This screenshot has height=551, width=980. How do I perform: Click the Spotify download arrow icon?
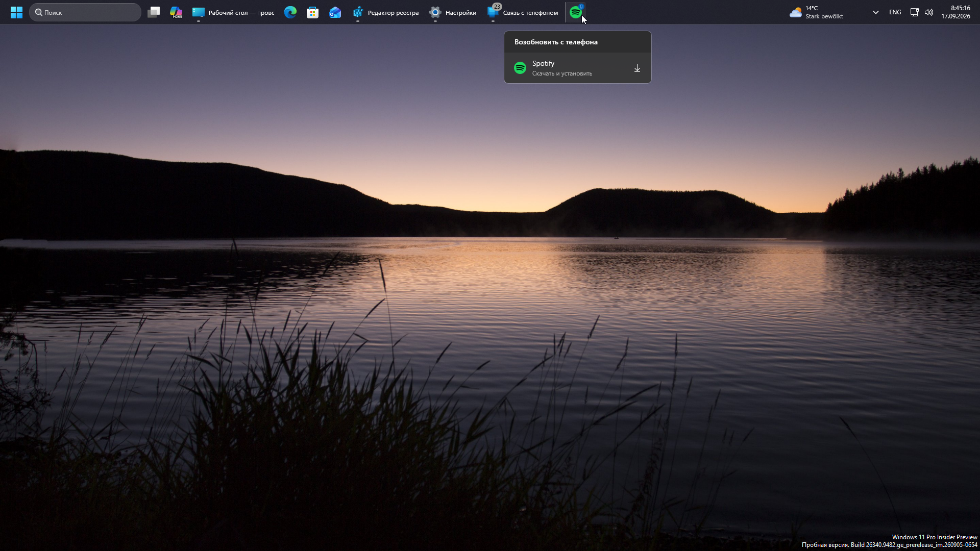click(x=637, y=68)
